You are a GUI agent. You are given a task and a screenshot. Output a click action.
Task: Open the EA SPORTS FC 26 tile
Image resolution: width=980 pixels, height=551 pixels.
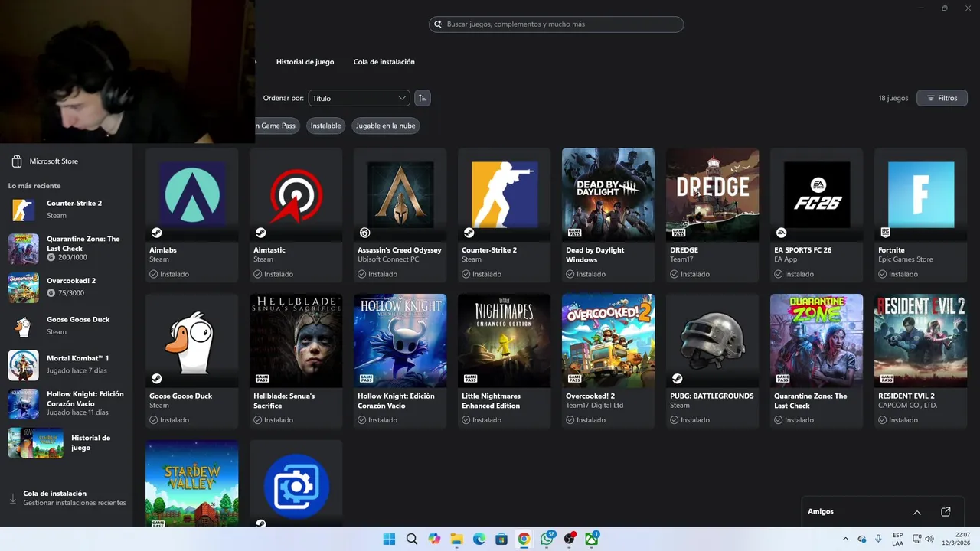tap(816, 215)
